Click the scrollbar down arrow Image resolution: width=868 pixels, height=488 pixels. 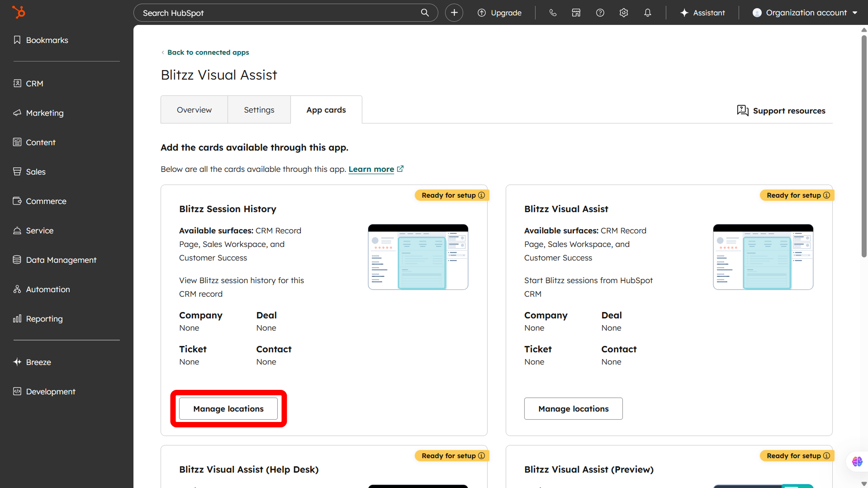864,484
